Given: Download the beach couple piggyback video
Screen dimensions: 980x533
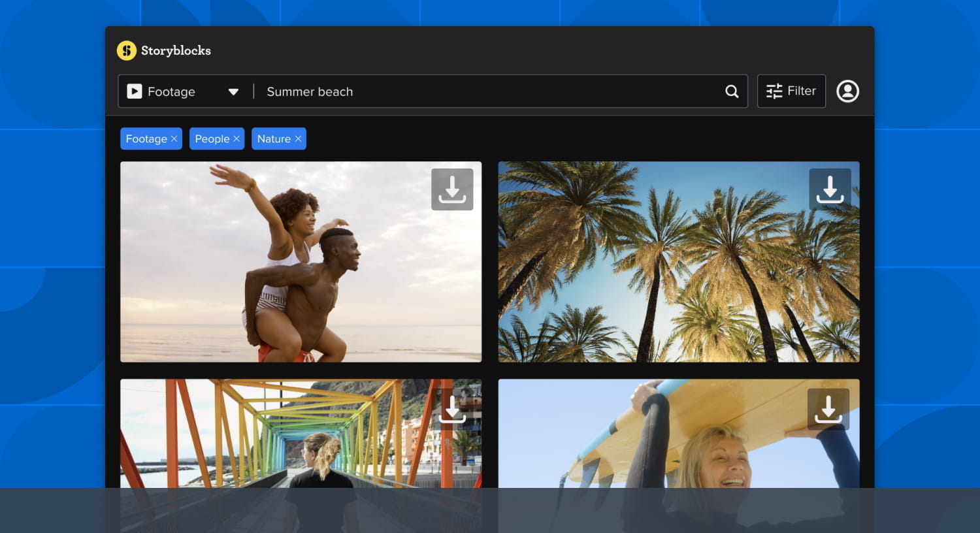Looking at the screenshot, I should tap(452, 189).
